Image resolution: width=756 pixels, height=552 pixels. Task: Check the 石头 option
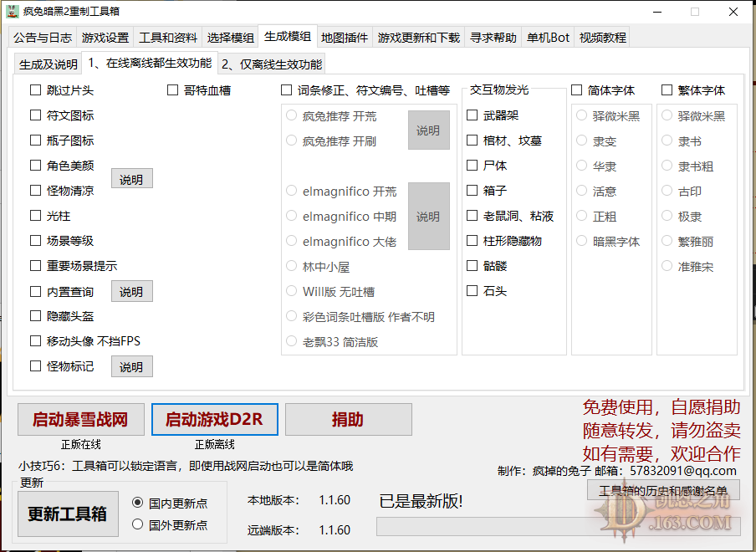point(472,291)
